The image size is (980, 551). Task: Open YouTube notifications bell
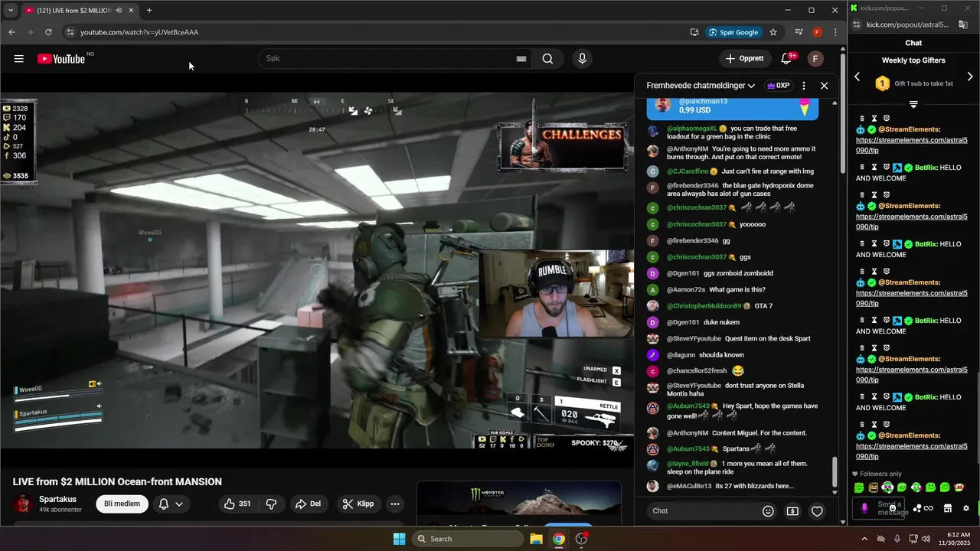coord(786,59)
